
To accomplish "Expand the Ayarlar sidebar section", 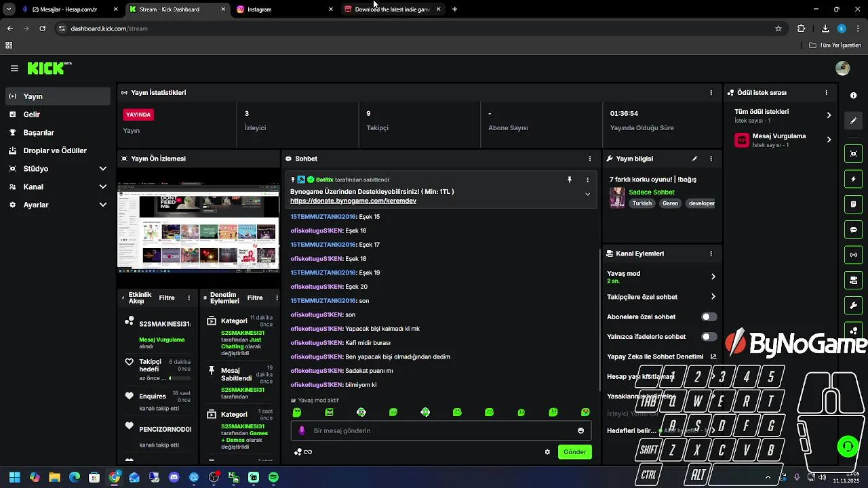I will coord(103,205).
